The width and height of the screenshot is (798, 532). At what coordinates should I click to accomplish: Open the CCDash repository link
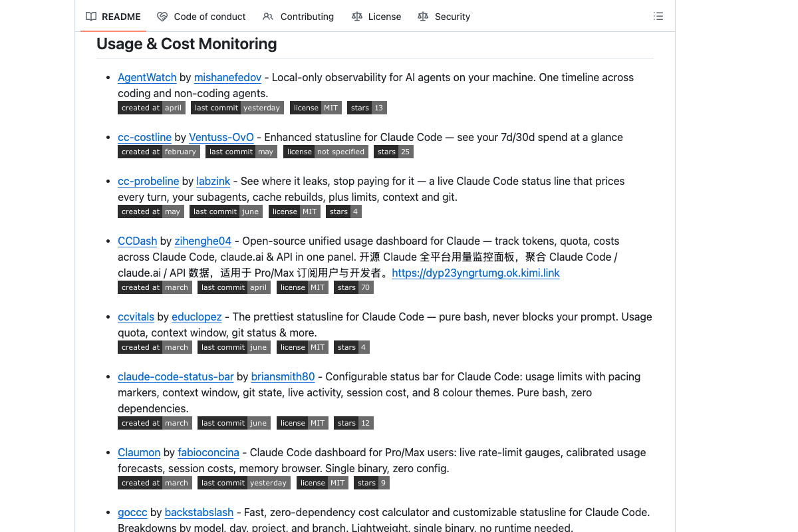[x=138, y=241]
